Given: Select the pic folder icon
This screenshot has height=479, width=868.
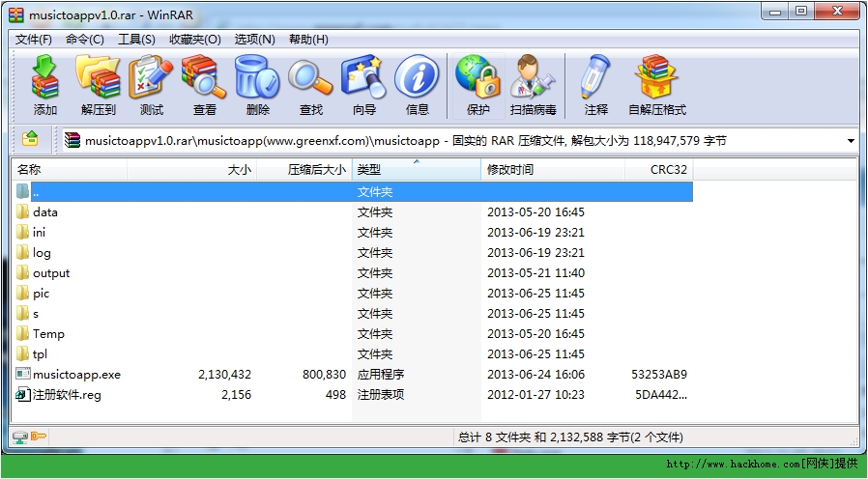Looking at the screenshot, I should coord(22,294).
